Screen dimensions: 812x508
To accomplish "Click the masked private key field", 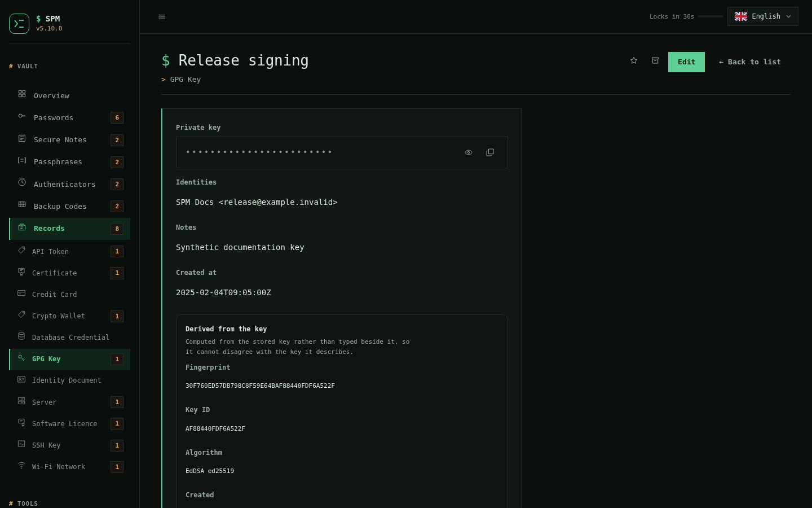I will click(x=342, y=152).
